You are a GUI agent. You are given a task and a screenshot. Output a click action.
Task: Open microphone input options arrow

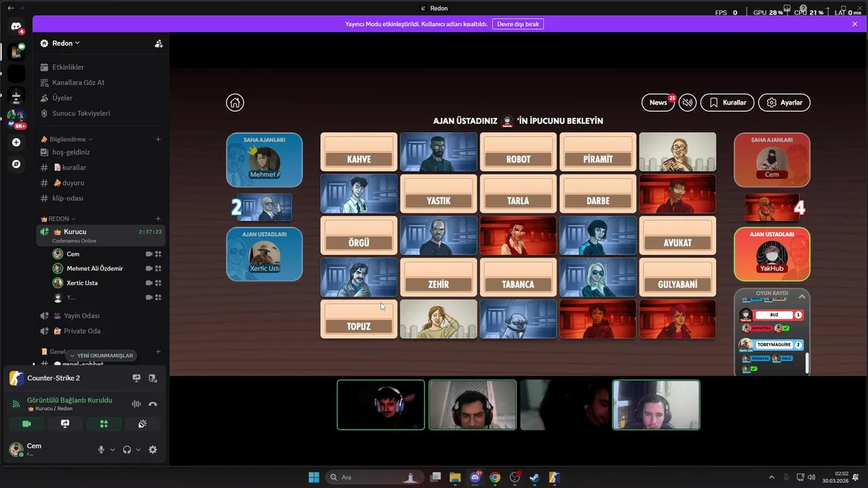click(x=113, y=449)
